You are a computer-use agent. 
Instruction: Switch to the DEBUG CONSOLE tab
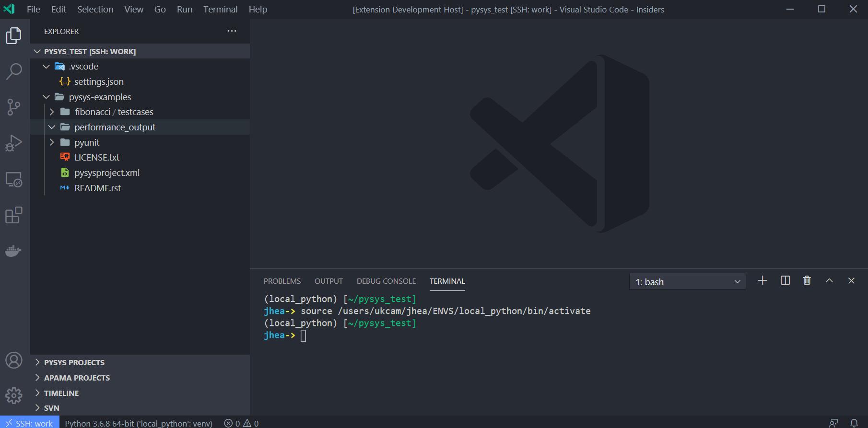387,281
